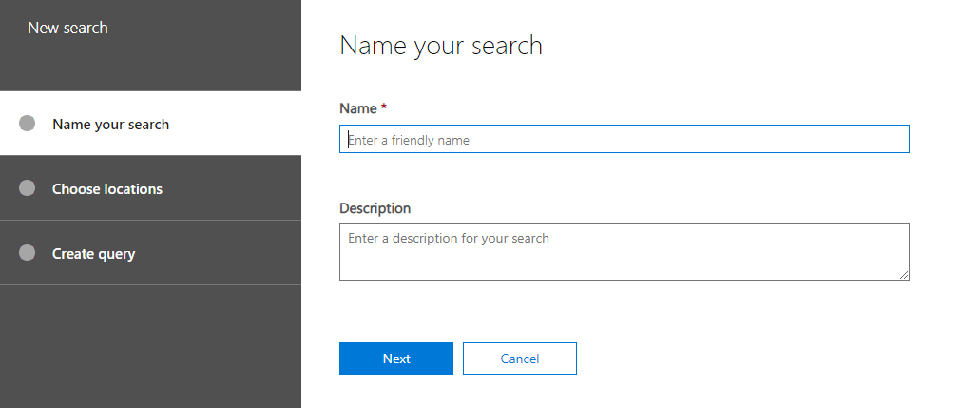Click the Description field label
Image resolution: width=980 pixels, height=408 pixels.
tap(375, 208)
